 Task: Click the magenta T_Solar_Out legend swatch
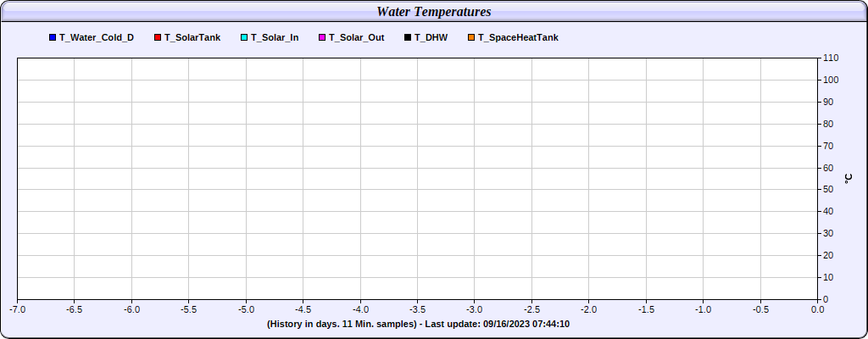coord(322,37)
